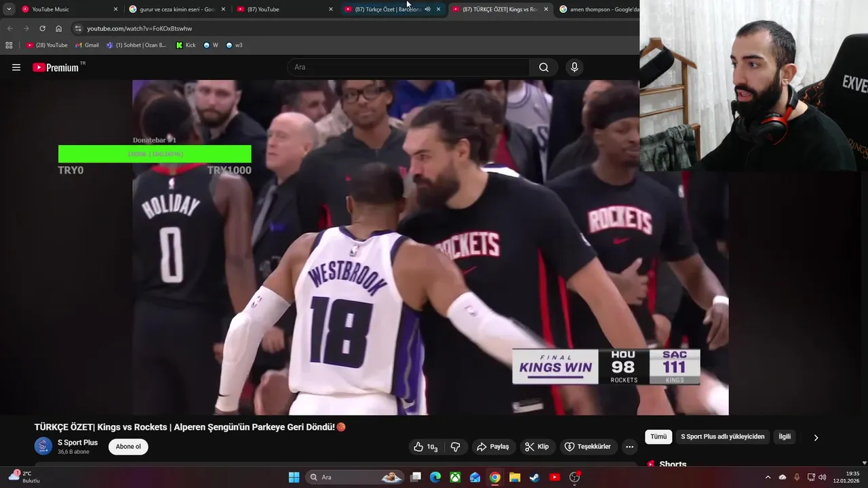Open the YouTube app on the taskbar
The image size is (868, 488).
coord(555,477)
